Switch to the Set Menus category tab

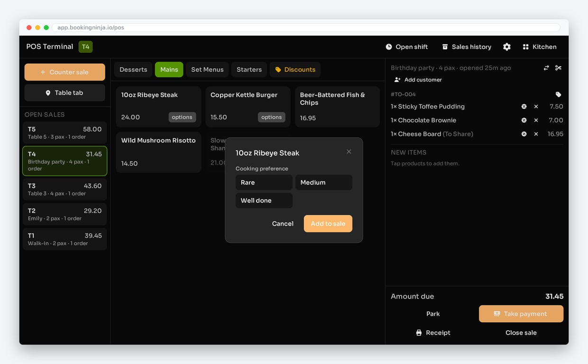pyautogui.click(x=207, y=70)
